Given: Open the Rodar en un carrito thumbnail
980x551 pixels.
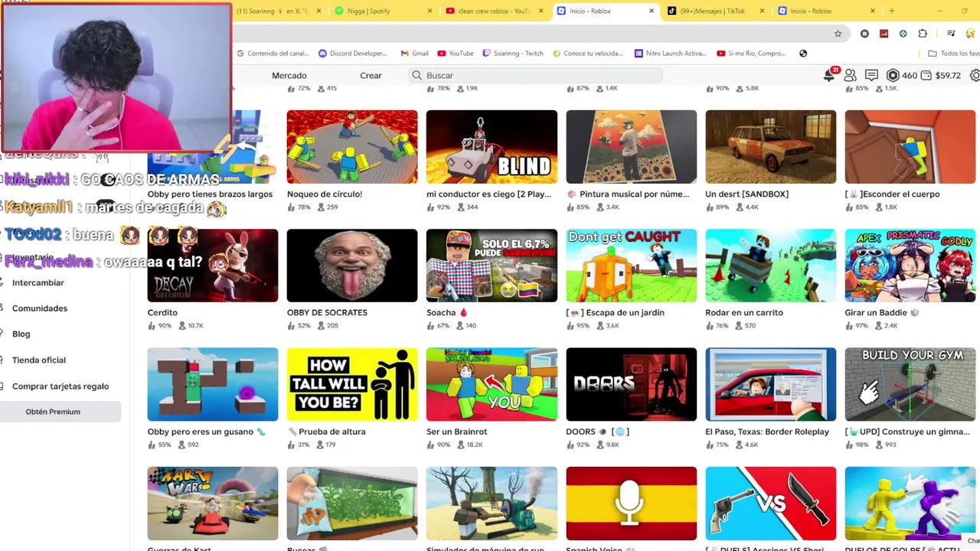Looking at the screenshot, I should coord(771,266).
